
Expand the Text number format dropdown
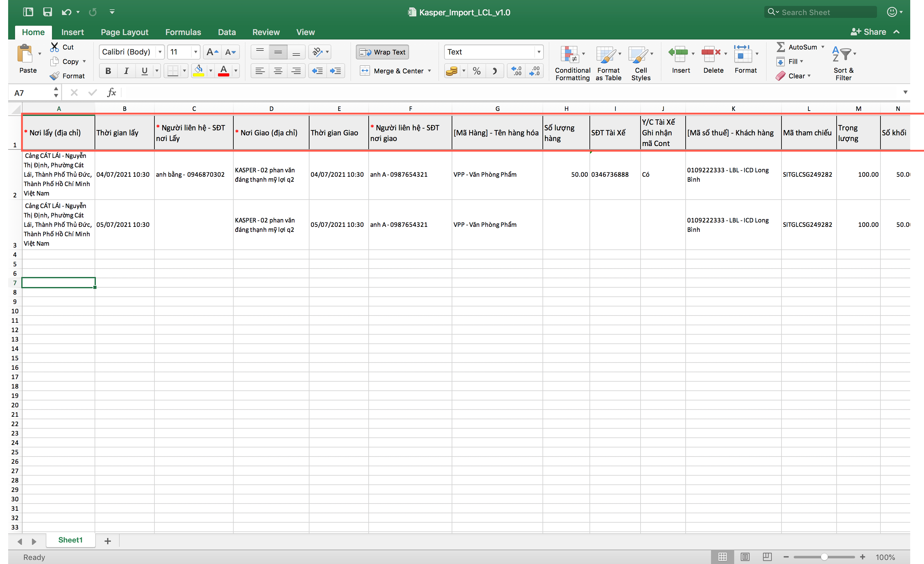(x=538, y=52)
